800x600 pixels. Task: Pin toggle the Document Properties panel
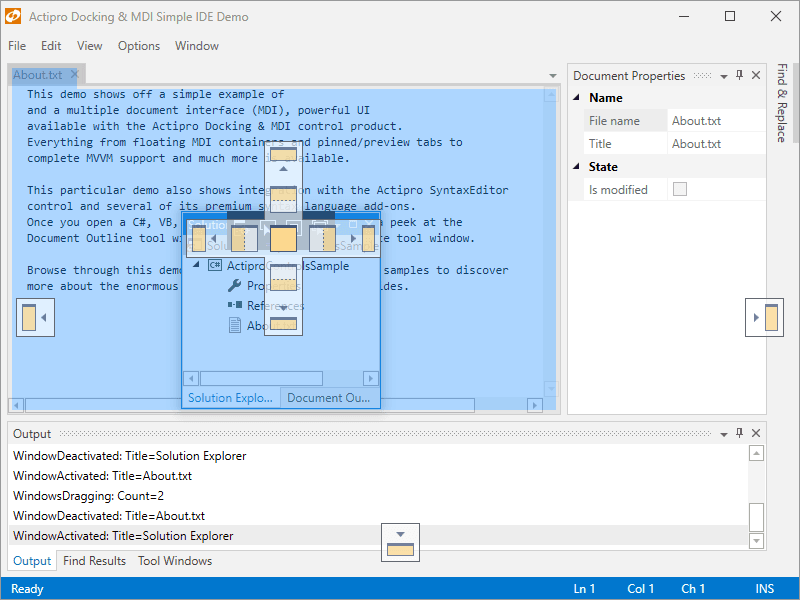coord(739,76)
